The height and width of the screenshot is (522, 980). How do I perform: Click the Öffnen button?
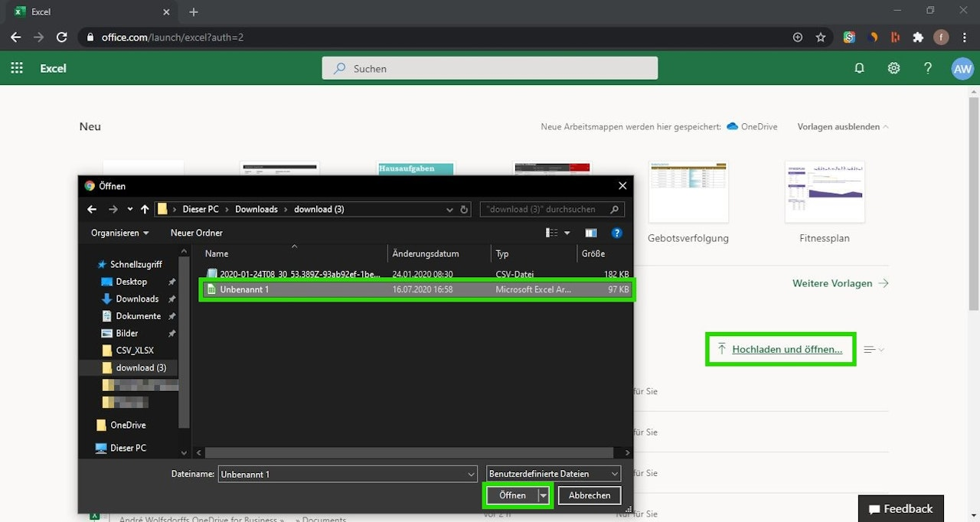(x=513, y=495)
